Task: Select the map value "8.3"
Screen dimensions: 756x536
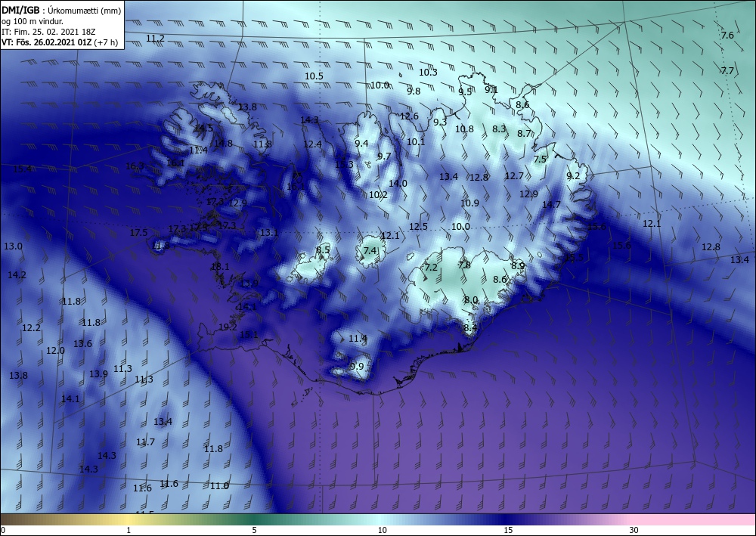Action: (499, 129)
